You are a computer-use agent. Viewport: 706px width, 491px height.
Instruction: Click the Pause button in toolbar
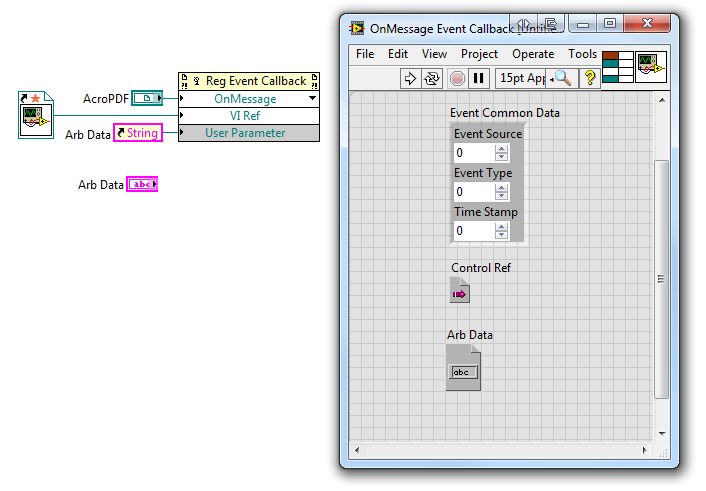click(479, 79)
